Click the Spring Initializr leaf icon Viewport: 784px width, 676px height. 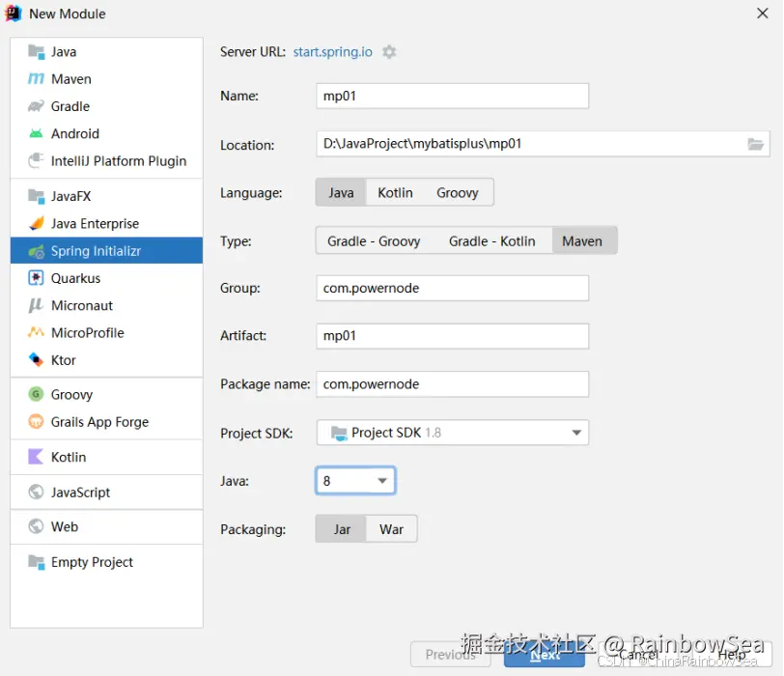tap(36, 251)
